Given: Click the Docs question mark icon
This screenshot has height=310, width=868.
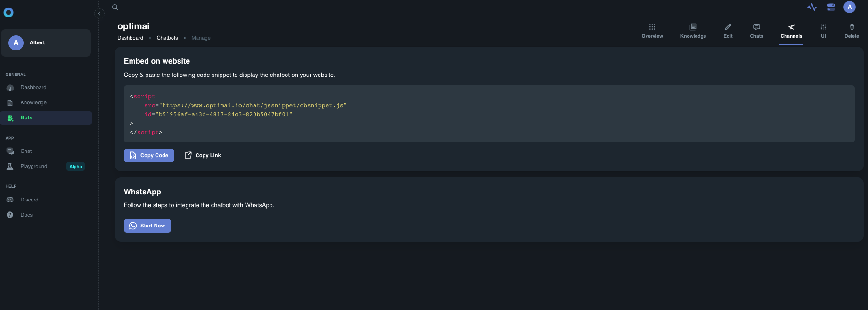Looking at the screenshot, I should (x=10, y=215).
